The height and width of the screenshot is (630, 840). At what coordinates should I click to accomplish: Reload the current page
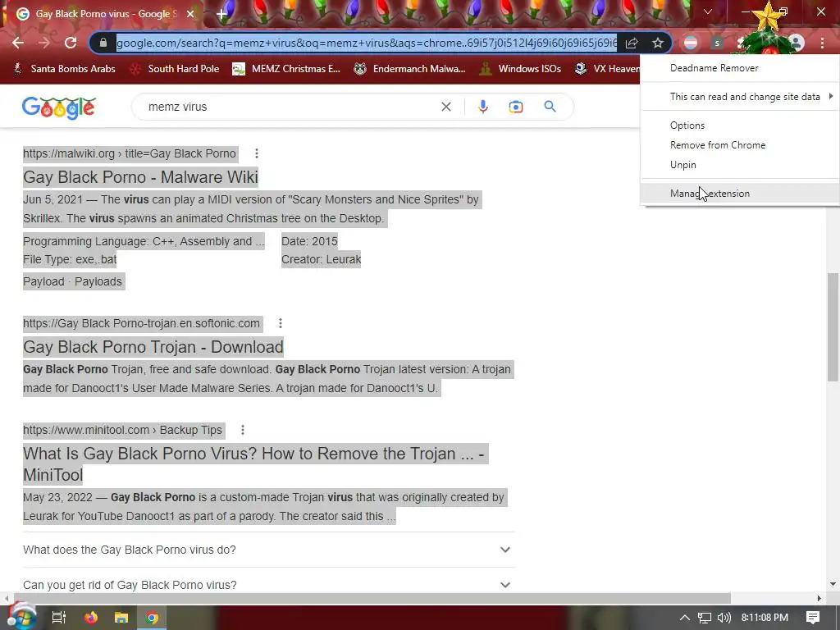[71, 43]
